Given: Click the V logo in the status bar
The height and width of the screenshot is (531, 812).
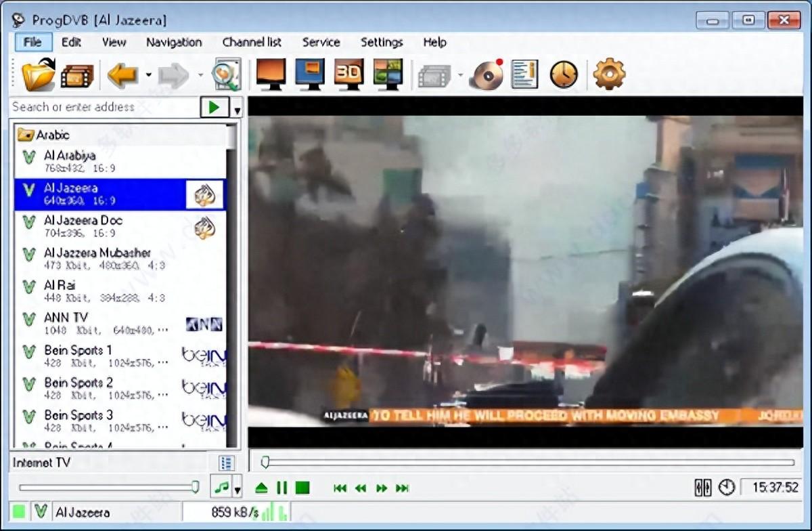Looking at the screenshot, I should click(x=41, y=512).
